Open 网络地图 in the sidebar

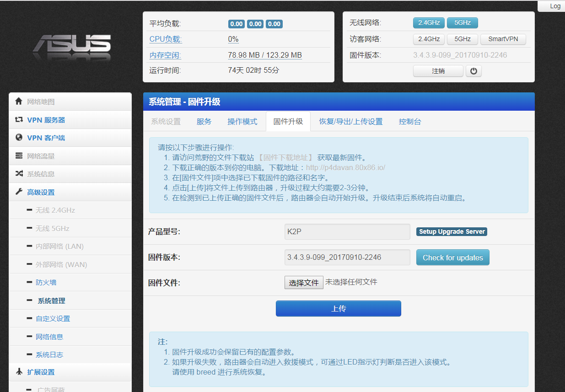(70, 102)
